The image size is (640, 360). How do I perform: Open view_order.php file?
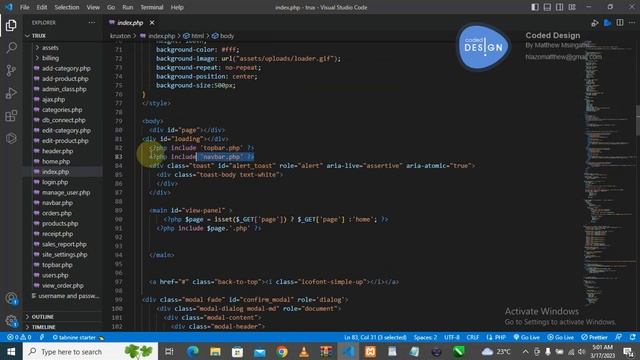tap(62, 286)
